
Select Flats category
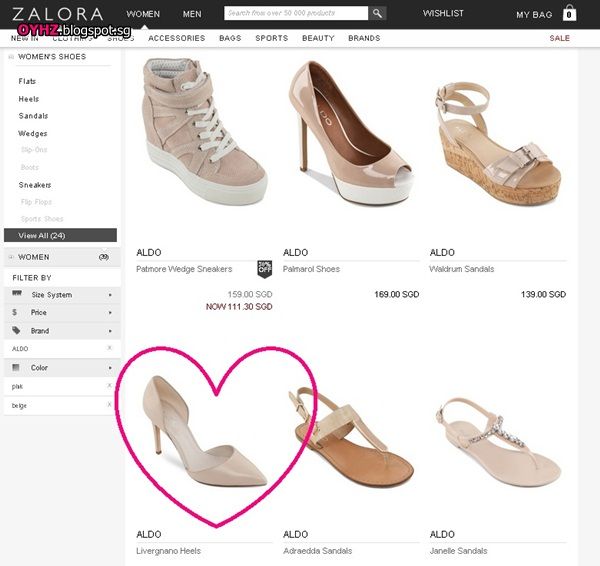[27, 81]
